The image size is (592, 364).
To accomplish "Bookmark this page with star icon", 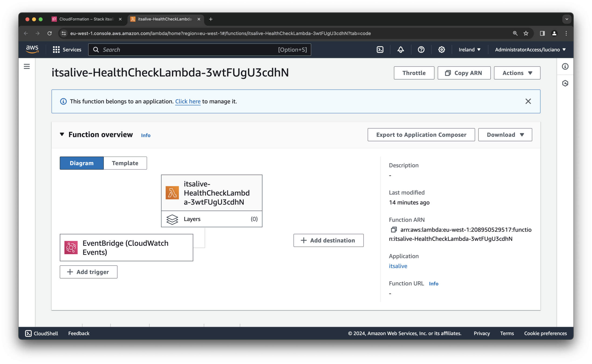I will tap(526, 33).
